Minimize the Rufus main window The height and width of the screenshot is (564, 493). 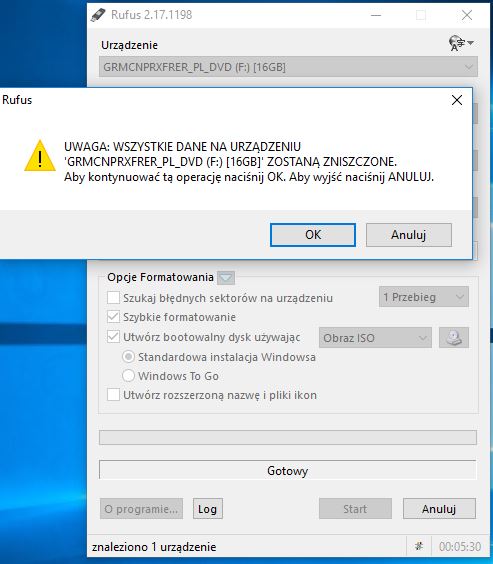pos(376,15)
